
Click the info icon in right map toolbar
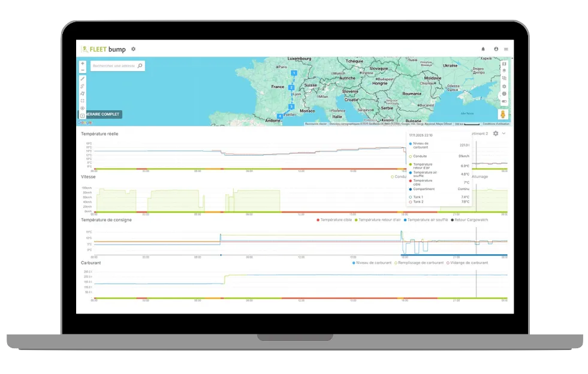click(x=504, y=93)
